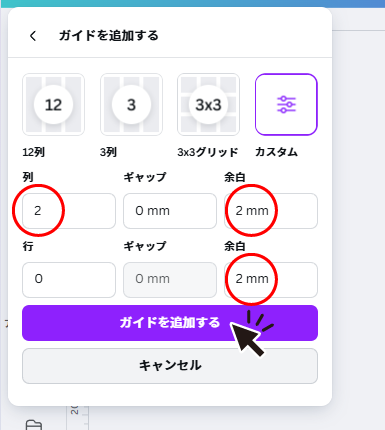Click the 3列 label text
Viewport: 385px width, 430px height.
tap(108, 152)
